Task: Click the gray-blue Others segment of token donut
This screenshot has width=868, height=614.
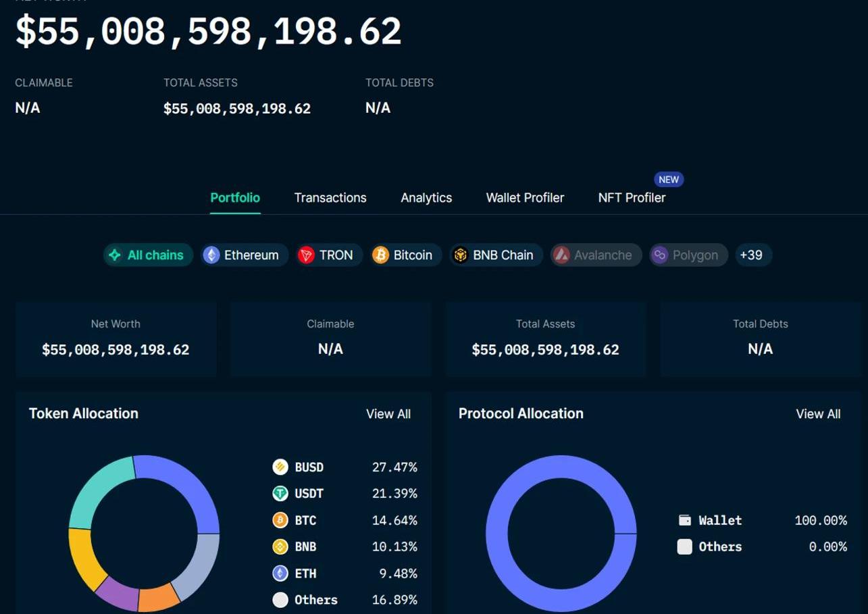Action: coord(200,569)
